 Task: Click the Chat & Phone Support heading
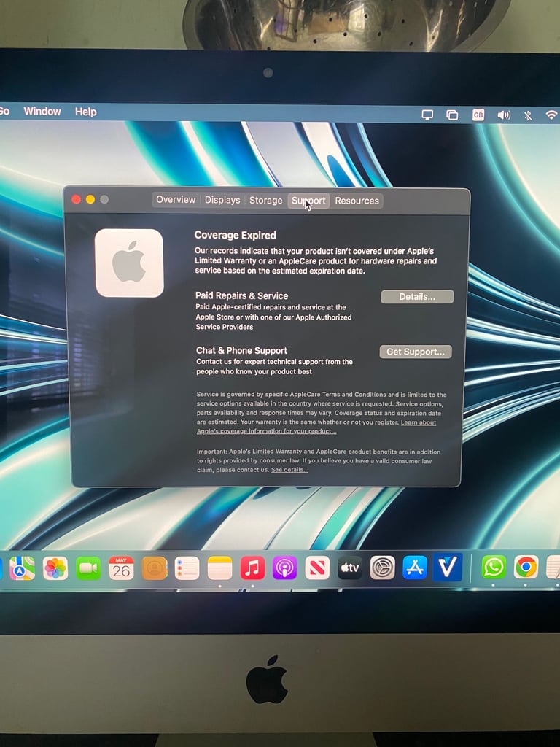241,351
